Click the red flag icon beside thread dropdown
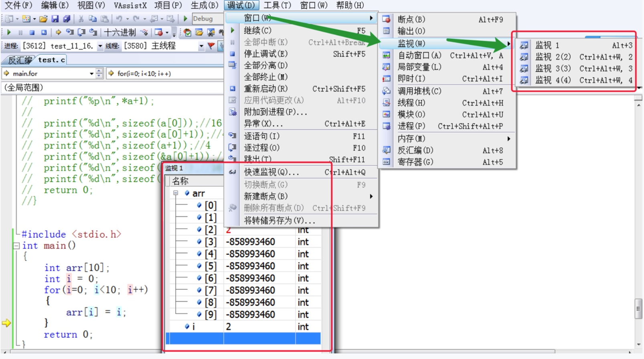This screenshot has height=359, width=644. coord(211,46)
